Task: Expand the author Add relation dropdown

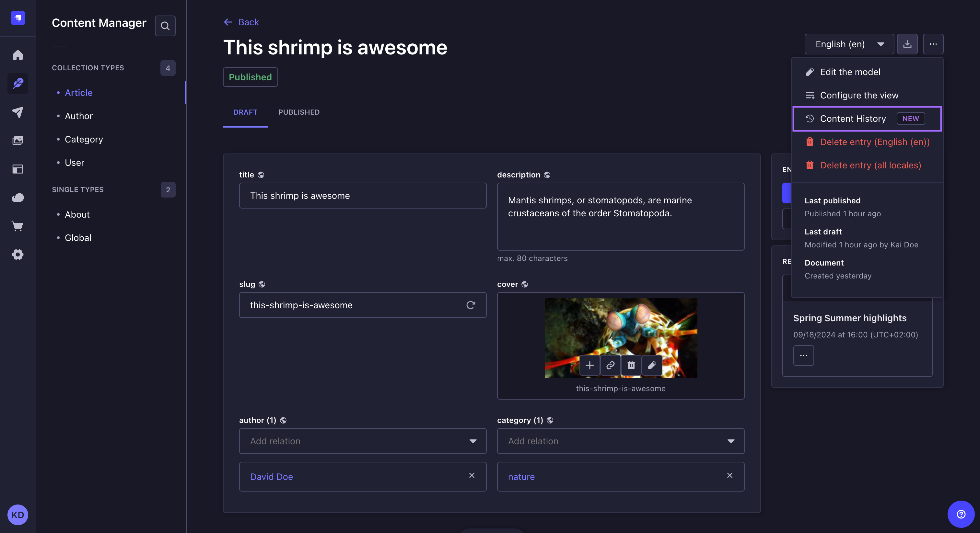Action: point(473,441)
